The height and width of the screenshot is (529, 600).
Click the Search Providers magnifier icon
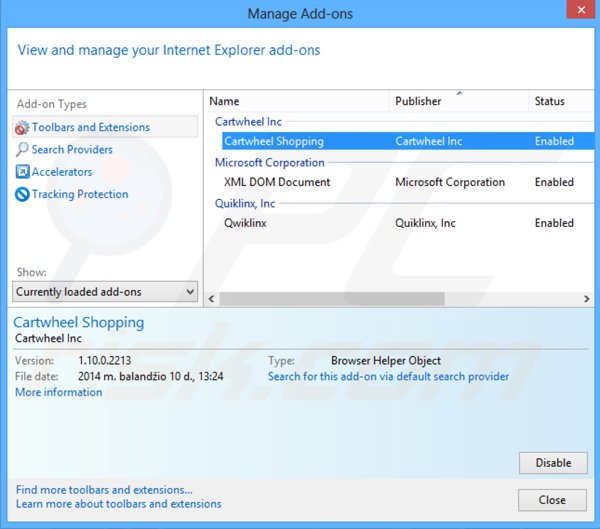click(x=22, y=150)
